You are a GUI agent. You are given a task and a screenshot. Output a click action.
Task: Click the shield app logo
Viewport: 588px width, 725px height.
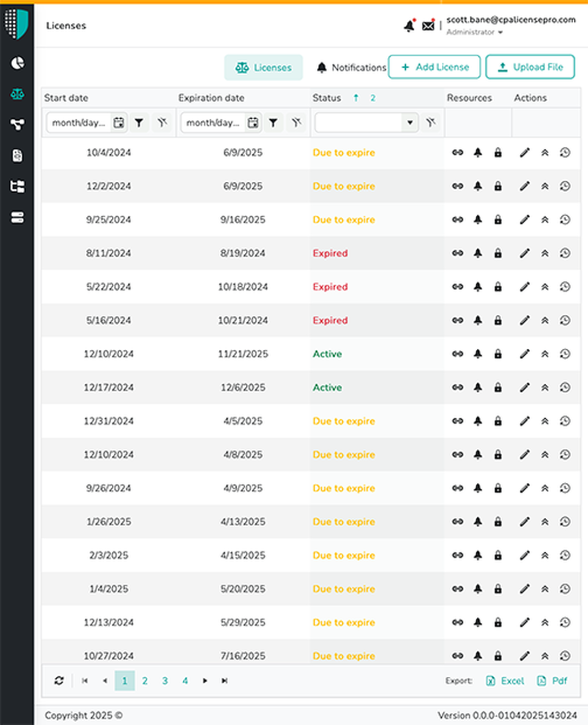[16, 23]
